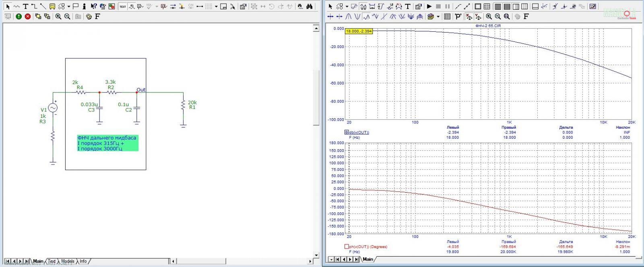Zoom out on the schematic window
Image resolution: width=644 pixels, height=267 pixels.
pos(67,16)
